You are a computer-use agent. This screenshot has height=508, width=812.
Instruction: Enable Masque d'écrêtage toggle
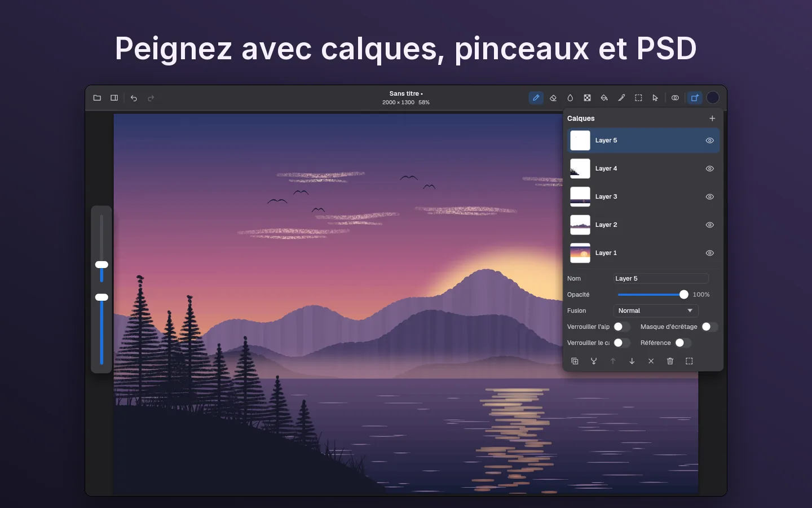(x=710, y=327)
